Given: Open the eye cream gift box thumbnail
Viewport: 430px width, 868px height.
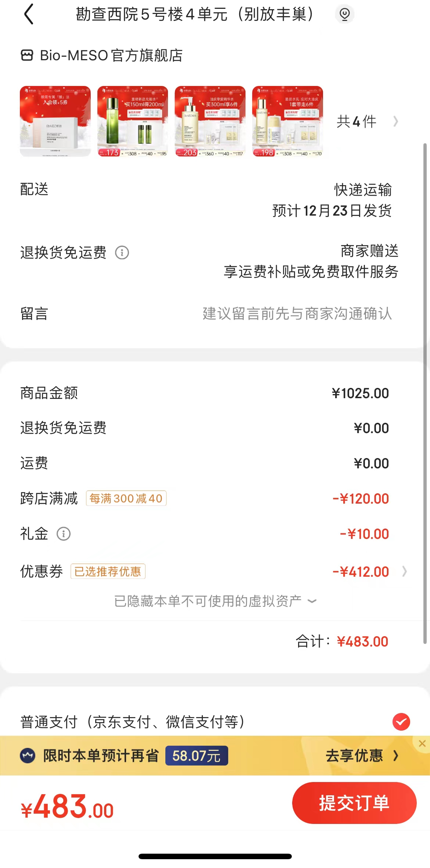Looking at the screenshot, I should [55, 122].
